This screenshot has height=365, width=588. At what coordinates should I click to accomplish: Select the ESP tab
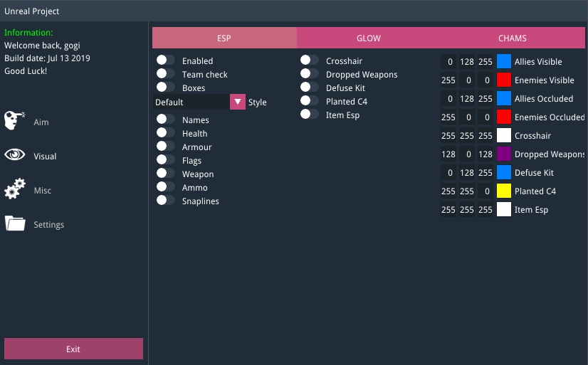[x=224, y=38]
